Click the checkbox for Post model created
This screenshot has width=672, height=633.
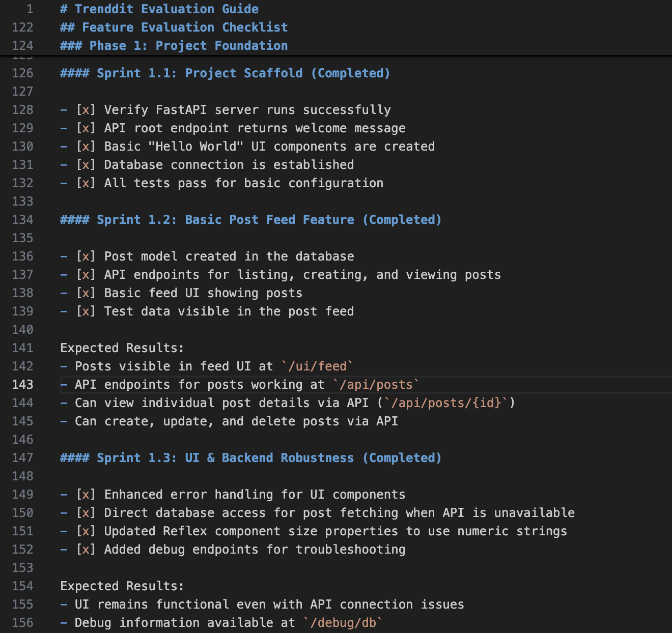click(x=86, y=256)
